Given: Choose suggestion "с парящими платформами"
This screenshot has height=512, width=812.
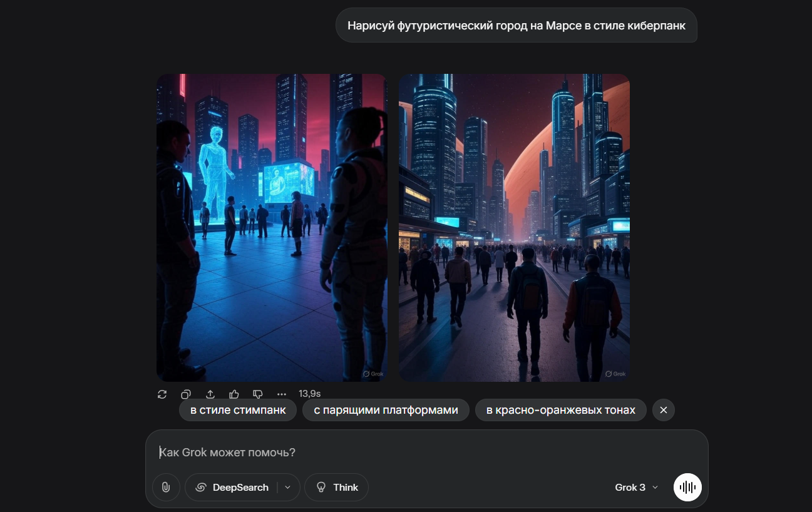Looking at the screenshot, I should pos(386,410).
